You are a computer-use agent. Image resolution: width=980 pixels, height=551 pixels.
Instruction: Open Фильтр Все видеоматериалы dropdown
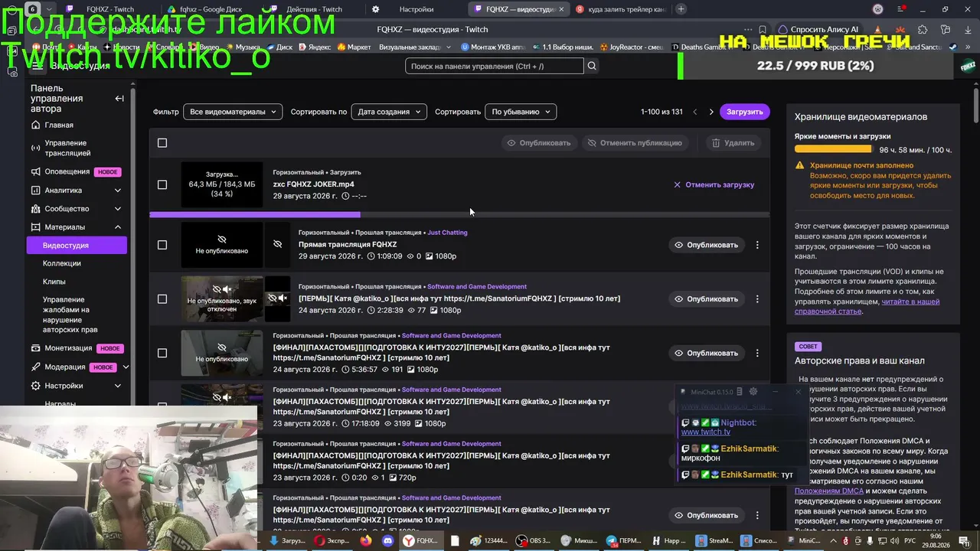tap(233, 112)
